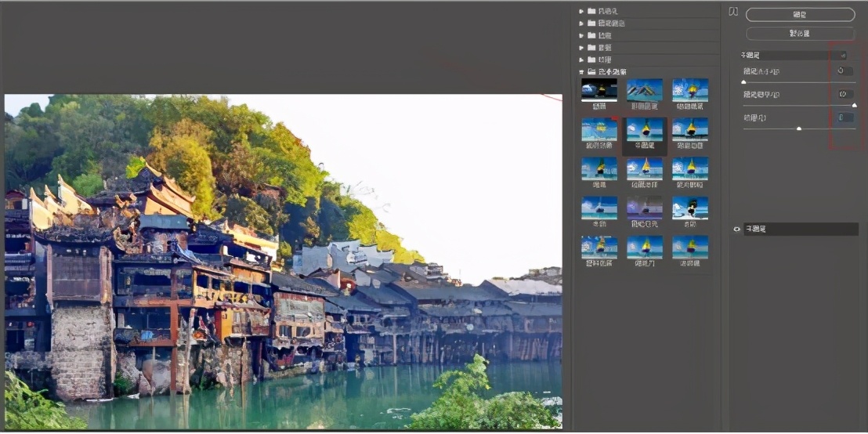868x434 pixels.
Task: Choose the Rough Pastels (粗糙蜡笔) filter thumbnail
Action: point(690,90)
